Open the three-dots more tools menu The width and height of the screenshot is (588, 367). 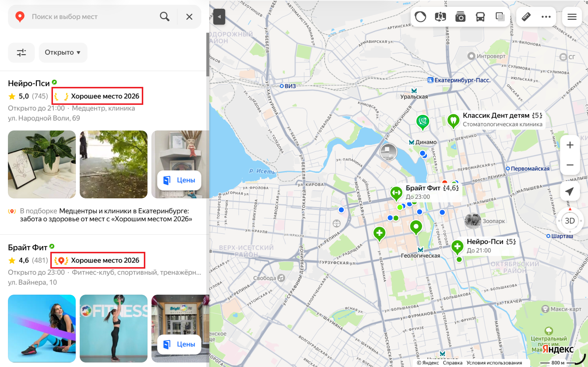546,17
